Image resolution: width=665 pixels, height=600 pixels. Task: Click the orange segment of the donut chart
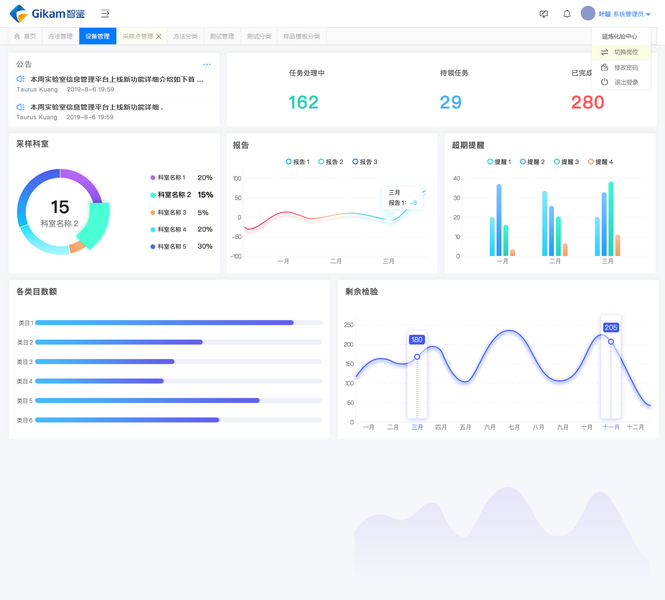77,247
